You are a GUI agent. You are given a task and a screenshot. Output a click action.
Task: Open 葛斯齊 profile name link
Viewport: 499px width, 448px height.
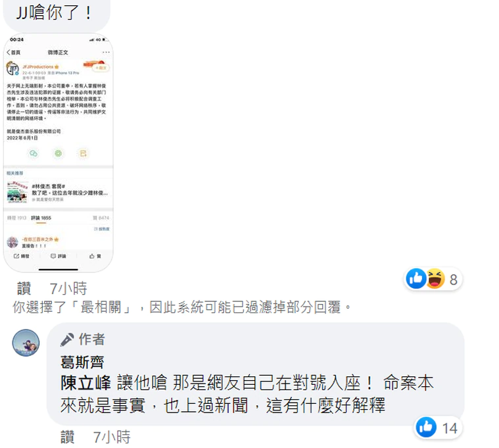coord(82,362)
